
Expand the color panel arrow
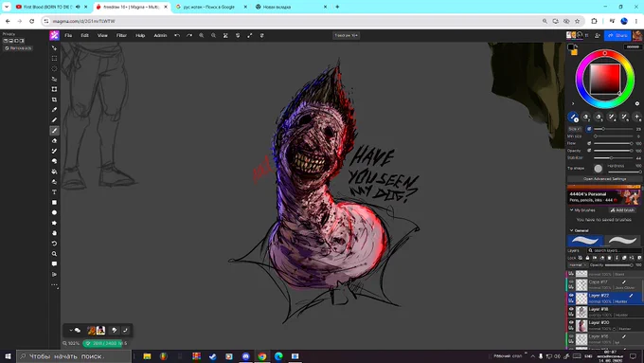pyautogui.click(x=573, y=104)
